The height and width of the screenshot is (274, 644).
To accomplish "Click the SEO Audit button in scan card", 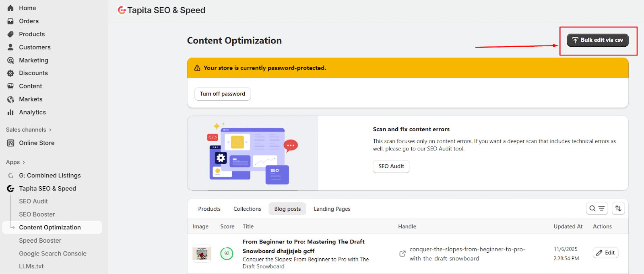I will point(391,166).
